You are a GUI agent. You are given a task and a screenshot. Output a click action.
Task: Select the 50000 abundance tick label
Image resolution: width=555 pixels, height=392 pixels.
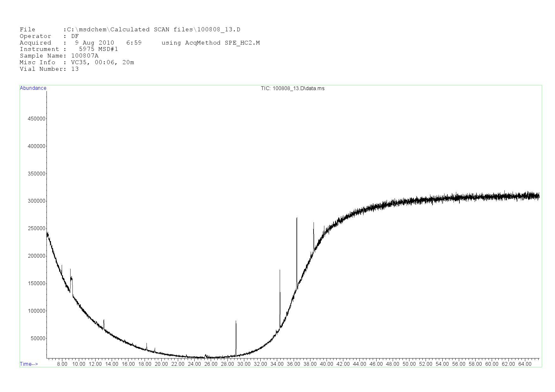point(38,339)
